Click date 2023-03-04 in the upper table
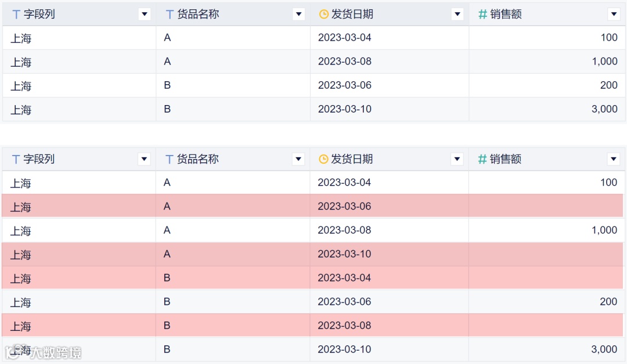 point(345,38)
